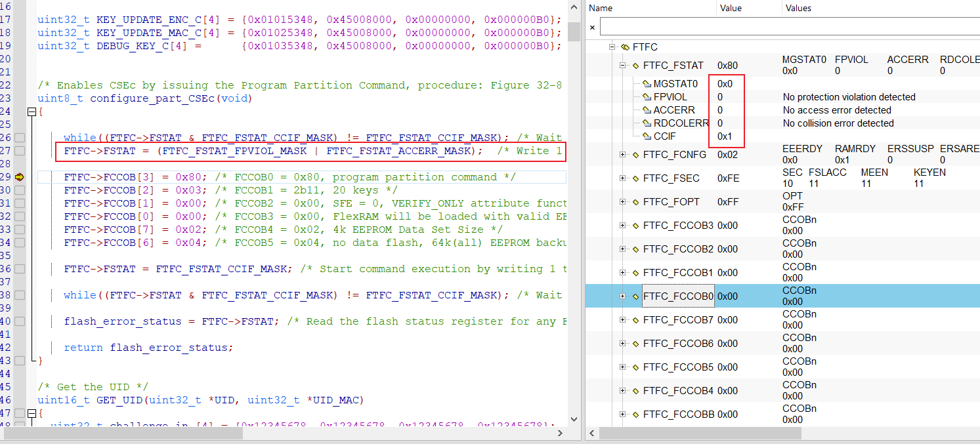
Task: Select the FTFC_FCCOB0 register row name
Action: coord(678,296)
